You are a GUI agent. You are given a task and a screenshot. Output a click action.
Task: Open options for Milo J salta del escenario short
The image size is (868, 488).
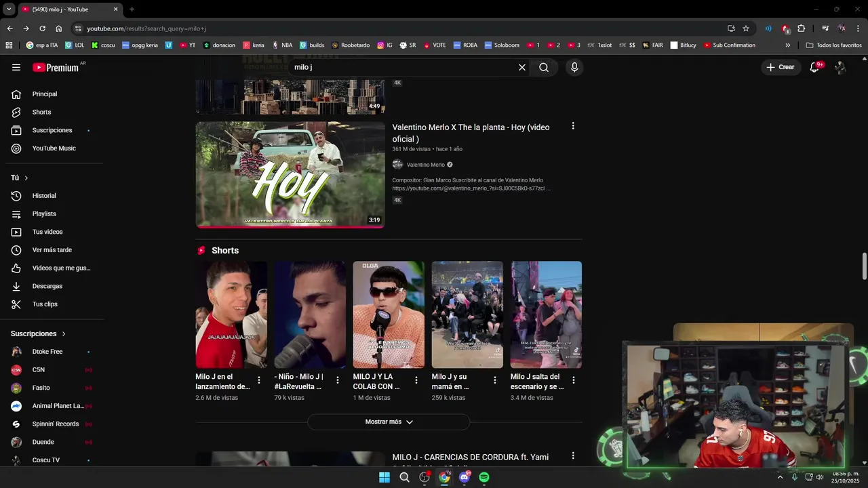pyautogui.click(x=574, y=380)
